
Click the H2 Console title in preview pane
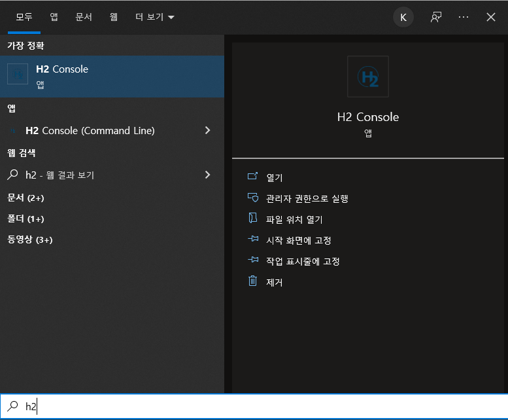click(x=368, y=117)
